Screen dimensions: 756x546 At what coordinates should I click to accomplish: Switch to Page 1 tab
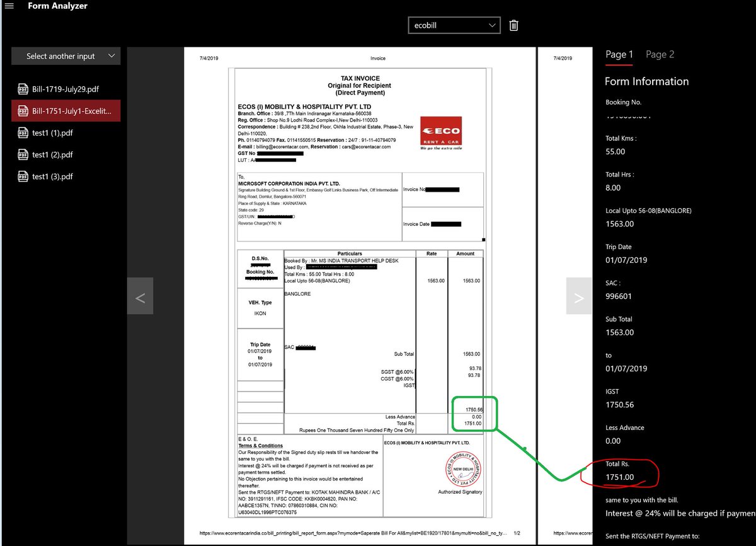click(619, 54)
